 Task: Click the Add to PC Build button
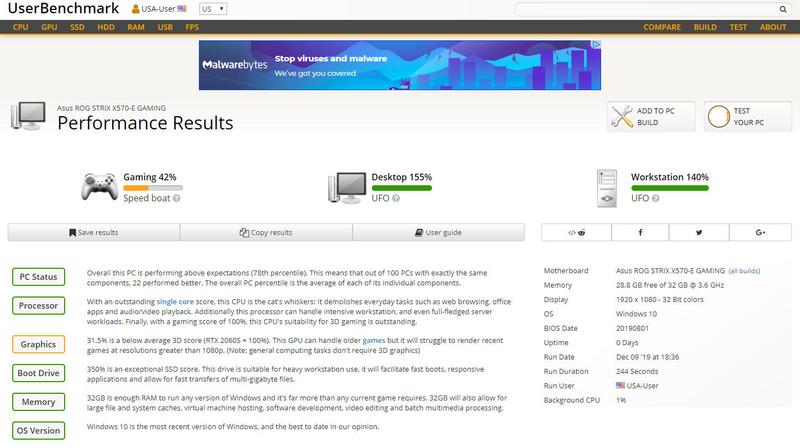651,116
